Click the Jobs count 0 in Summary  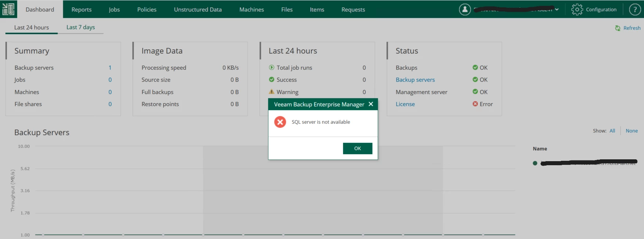[x=110, y=80]
